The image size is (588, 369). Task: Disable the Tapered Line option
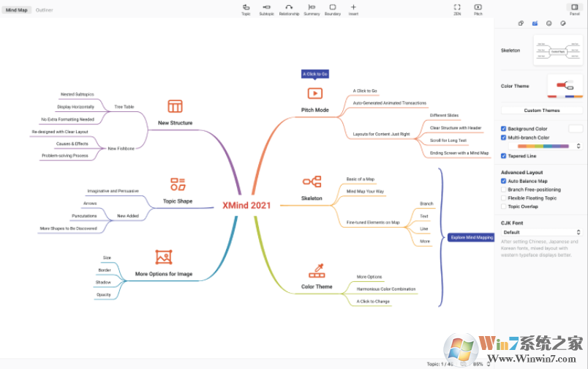point(503,156)
